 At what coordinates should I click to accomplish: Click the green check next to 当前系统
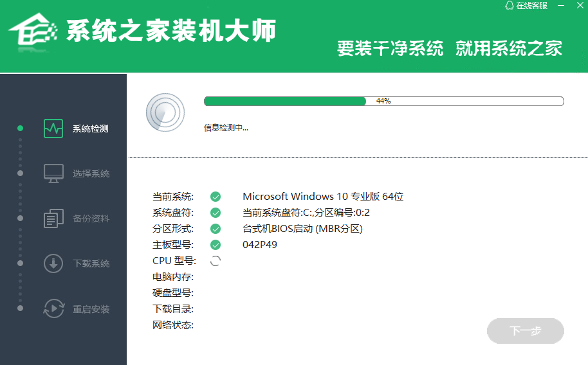click(x=216, y=197)
